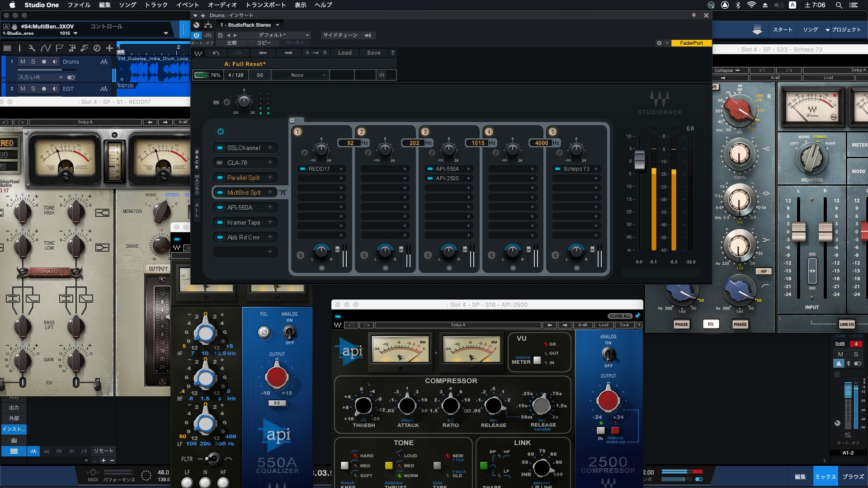The width and height of the screenshot is (868, 488).
Task: Expand the プロジェクト dropdown arrow
Action: pyautogui.click(x=827, y=30)
